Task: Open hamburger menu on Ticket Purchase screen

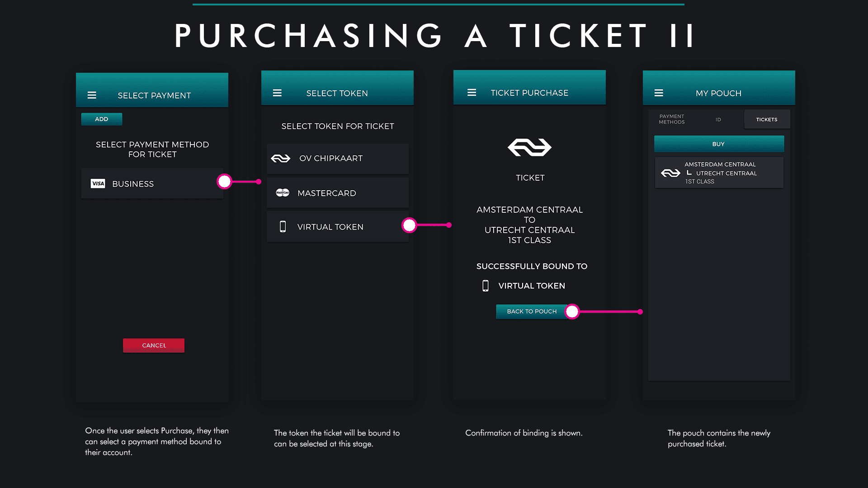Action: coord(472,93)
